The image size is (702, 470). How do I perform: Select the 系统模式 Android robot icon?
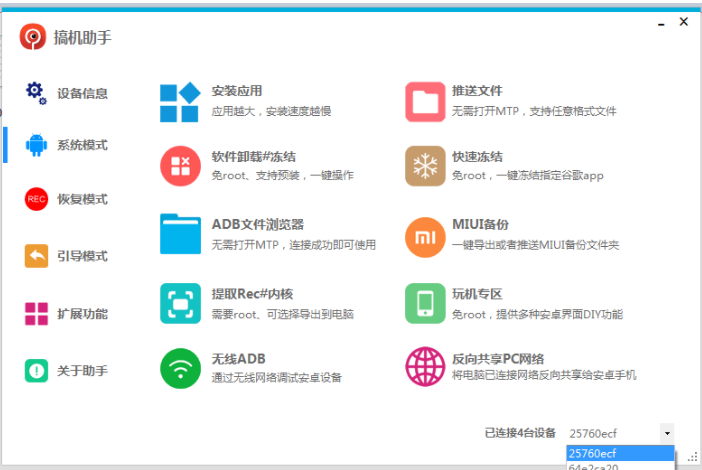click(x=36, y=145)
